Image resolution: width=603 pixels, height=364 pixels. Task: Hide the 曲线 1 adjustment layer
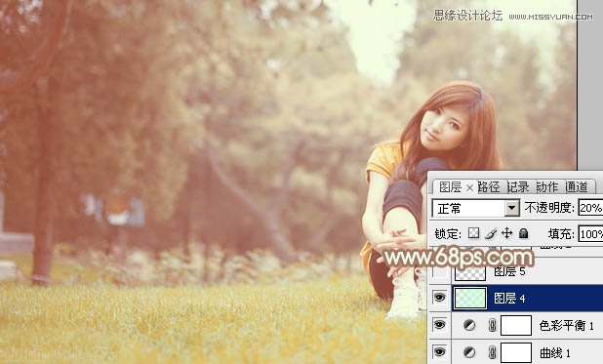pyautogui.click(x=439, y=352)
